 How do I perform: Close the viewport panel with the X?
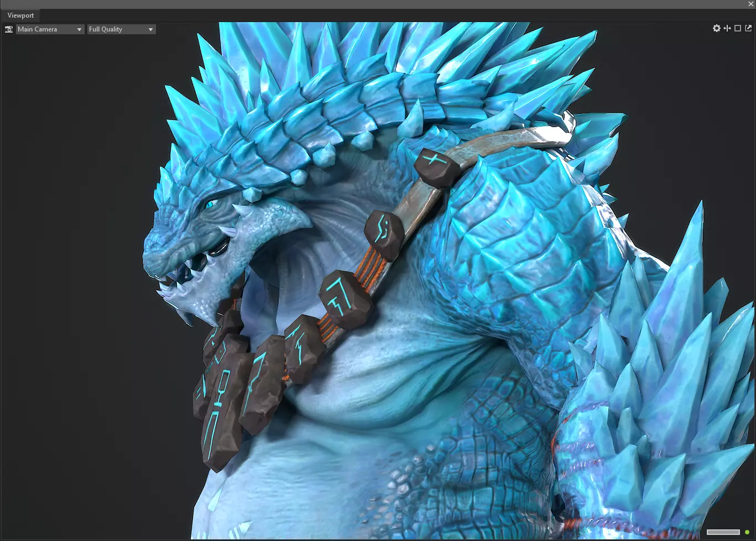pyautogui.click(x=751, y=4)
